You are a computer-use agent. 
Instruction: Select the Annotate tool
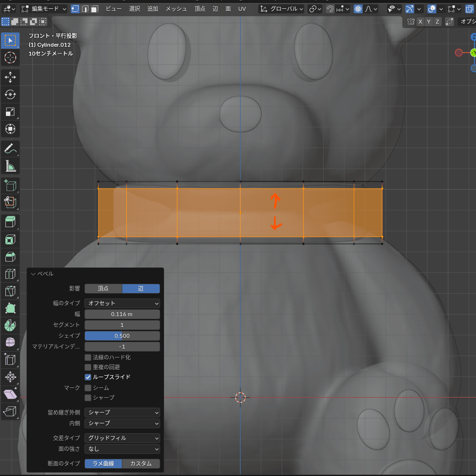point(10,149)
